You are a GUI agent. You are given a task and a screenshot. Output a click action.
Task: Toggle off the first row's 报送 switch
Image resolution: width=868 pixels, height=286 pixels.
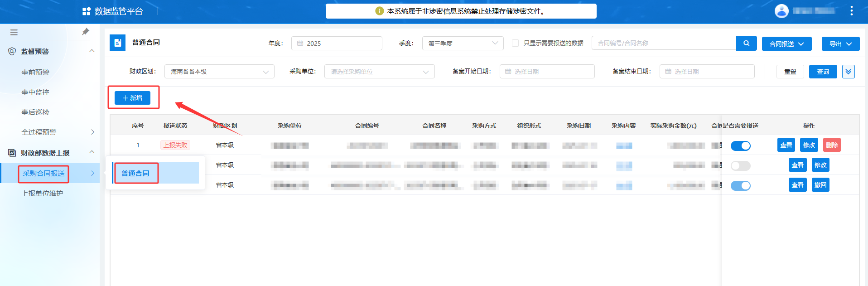point(740,146)
